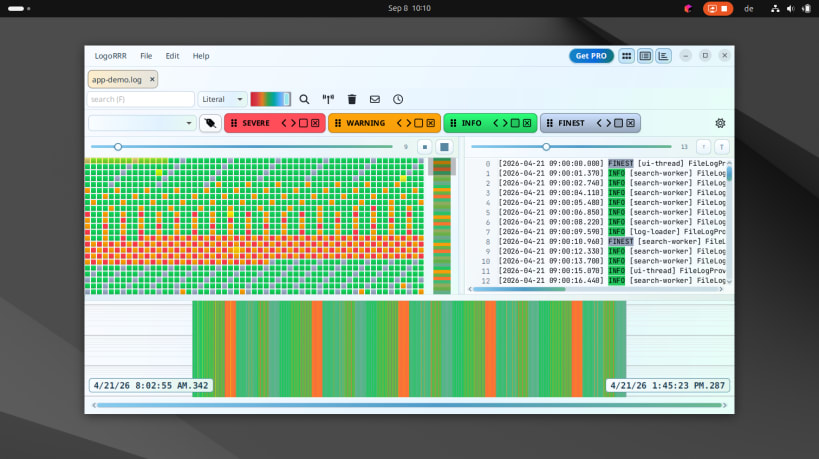
Task: Expand the empty filter combo box
Action: tap(142, 123)
